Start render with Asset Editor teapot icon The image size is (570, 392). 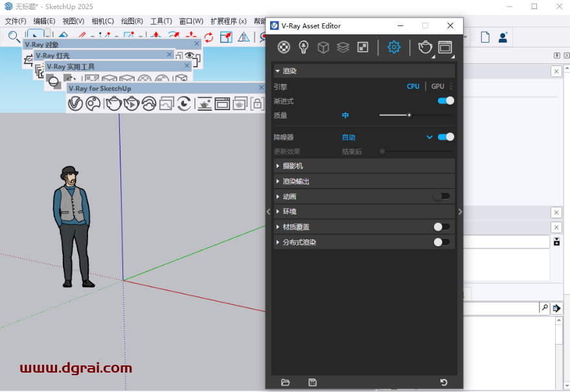[425, 47]
